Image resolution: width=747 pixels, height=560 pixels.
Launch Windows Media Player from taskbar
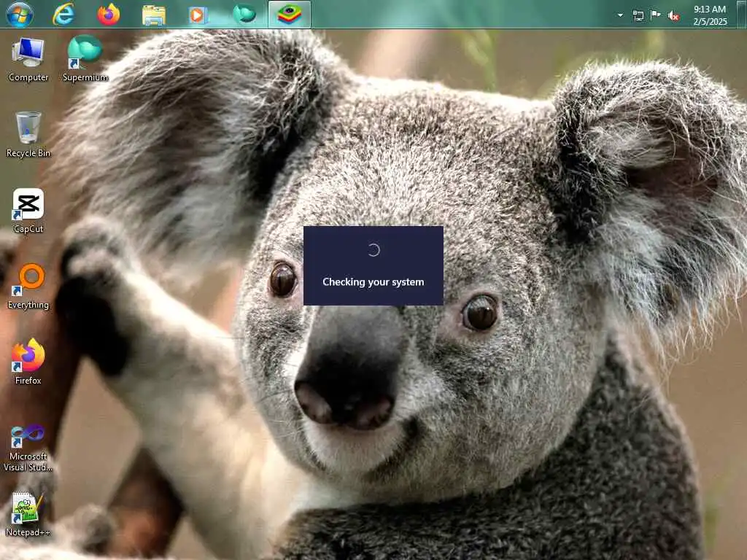coord(198,15)
